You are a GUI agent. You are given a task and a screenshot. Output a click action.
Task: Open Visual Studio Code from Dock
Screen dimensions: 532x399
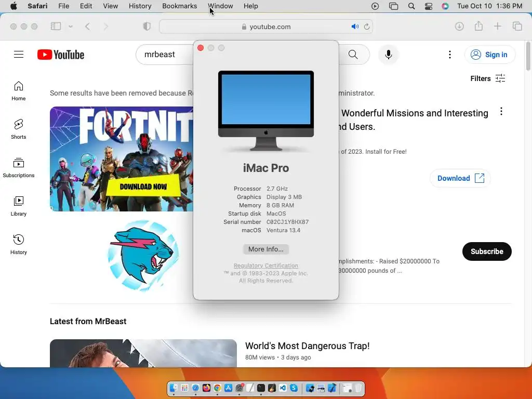283,388
